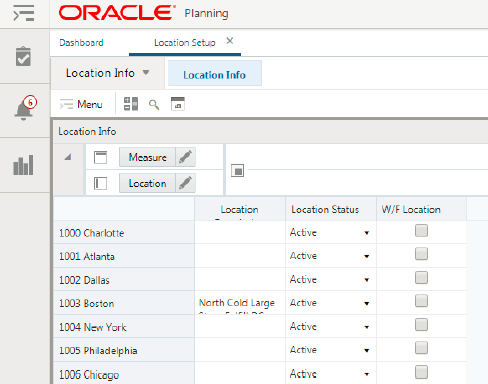Open Location Status dropdown for 1001 Atlanta
The image size is (488, 384).
tap(367, 256)
